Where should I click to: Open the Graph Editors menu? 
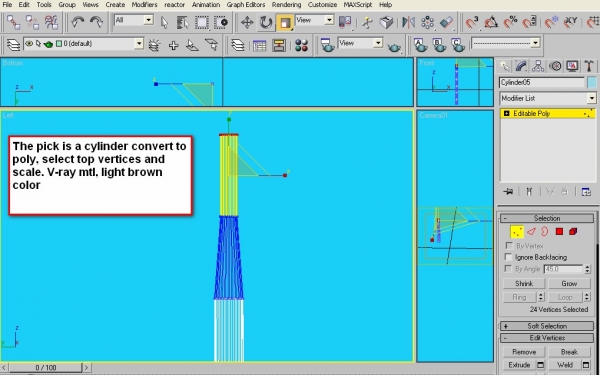coord(246,5)
